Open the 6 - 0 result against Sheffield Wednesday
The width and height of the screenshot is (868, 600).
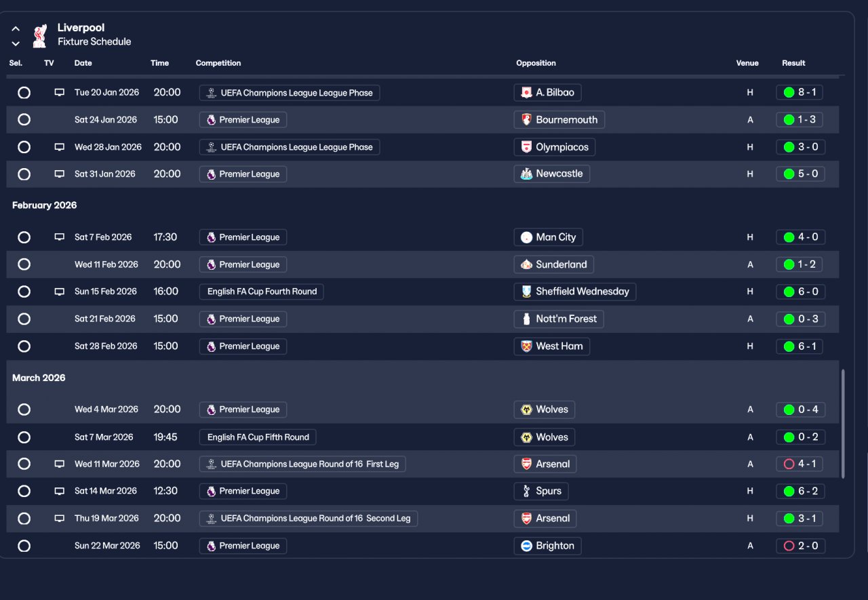click(x=800, y=292)
